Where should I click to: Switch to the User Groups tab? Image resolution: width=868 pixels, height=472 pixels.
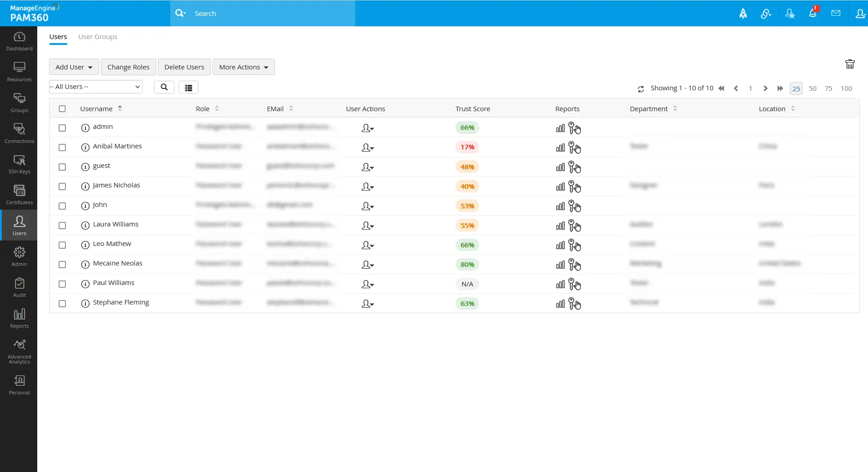(x=98, y=37)
